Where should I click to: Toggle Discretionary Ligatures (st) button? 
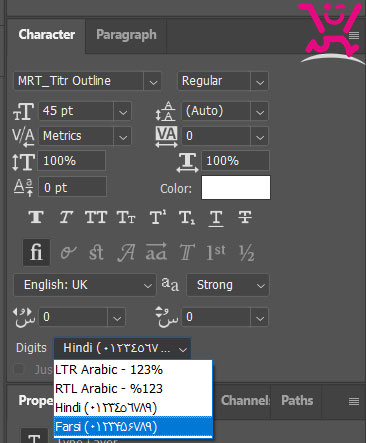(96, 252)
